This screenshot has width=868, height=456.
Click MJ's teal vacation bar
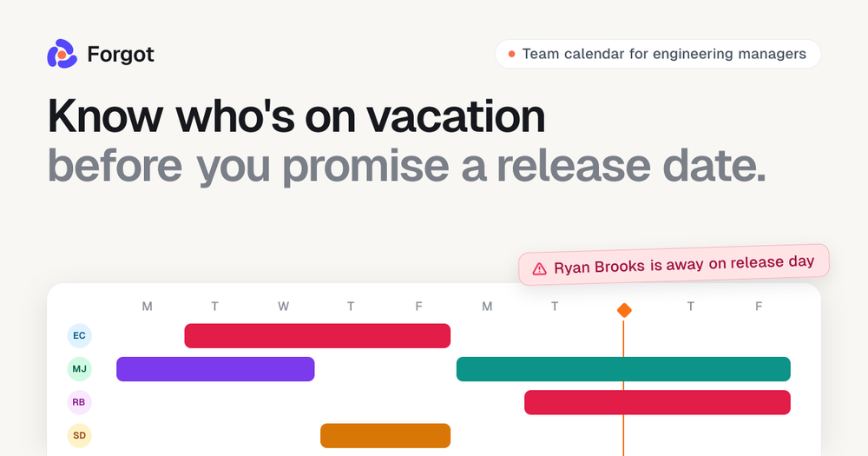click(x=623, y=369)
